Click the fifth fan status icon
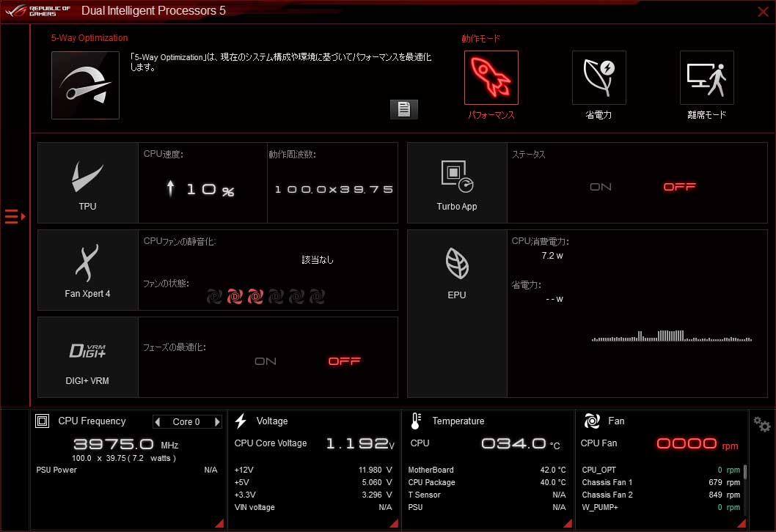This screenshot has height=532, width=776. click(296, 296)
